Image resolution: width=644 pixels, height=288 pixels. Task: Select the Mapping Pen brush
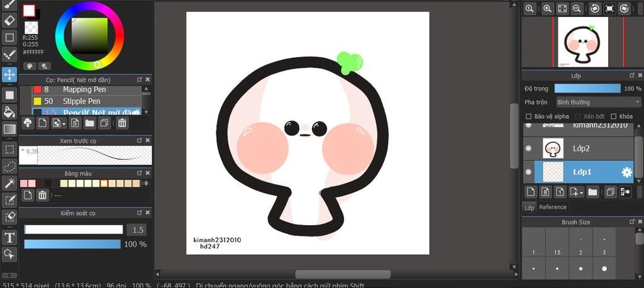[87, 89]
